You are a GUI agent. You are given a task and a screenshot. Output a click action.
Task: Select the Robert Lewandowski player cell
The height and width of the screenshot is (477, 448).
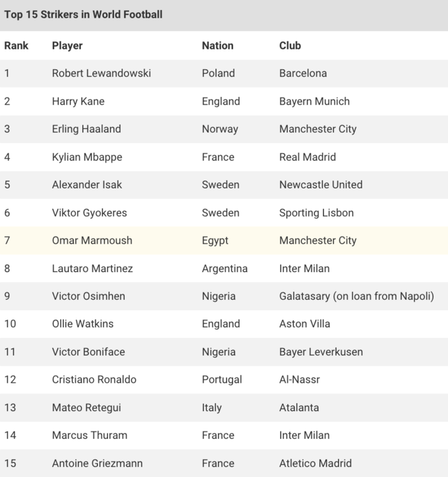tap(101, 73)
